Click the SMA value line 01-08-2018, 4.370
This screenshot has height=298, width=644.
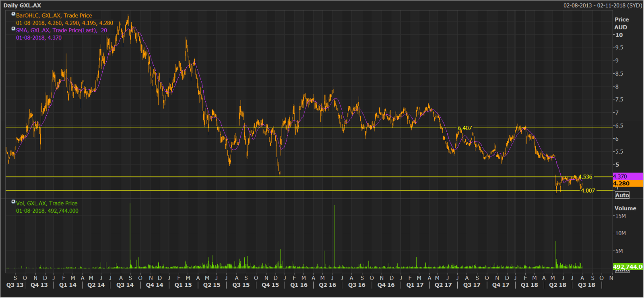39,38
